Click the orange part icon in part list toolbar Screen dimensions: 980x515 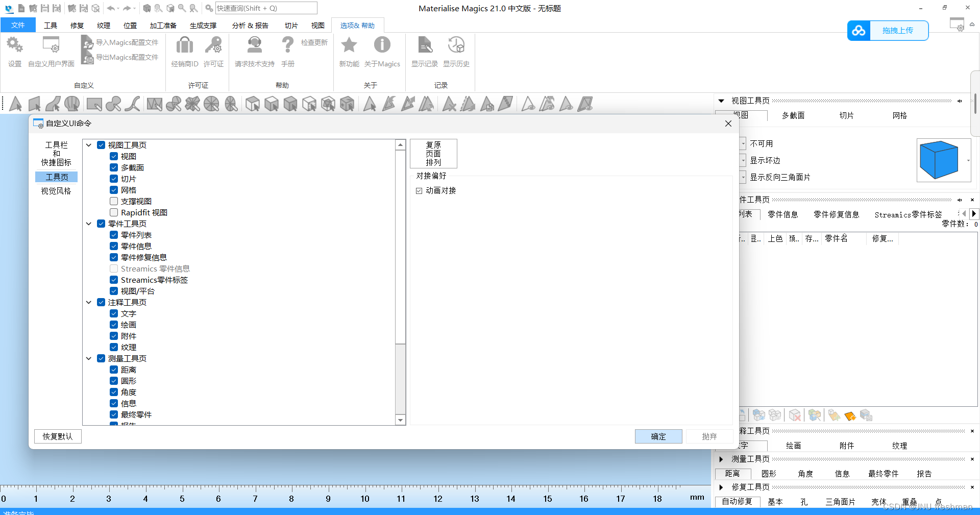[850, 415]
